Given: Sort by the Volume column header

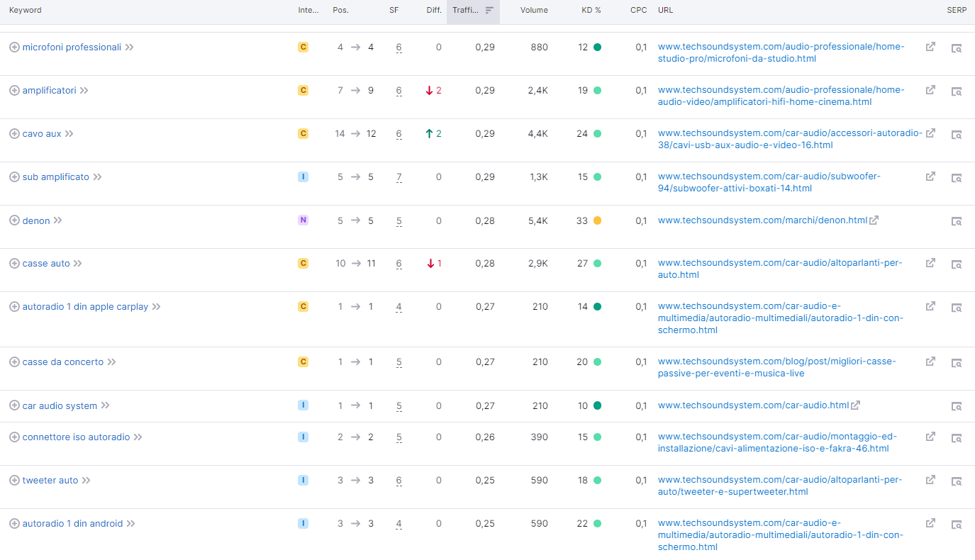Looking at the screenshot, I should (534, 11).
